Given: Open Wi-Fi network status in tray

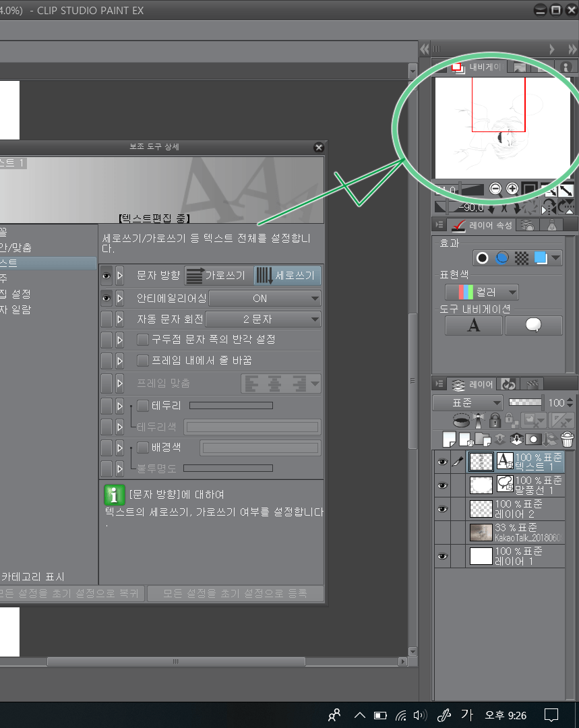Looking at the screenshot, I should click(x=400, y=715).
